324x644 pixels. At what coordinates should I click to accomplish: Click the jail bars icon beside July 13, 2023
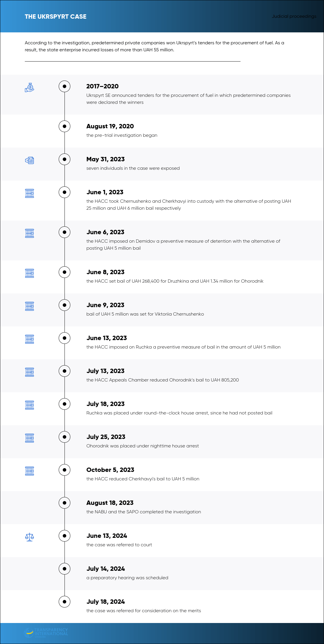(x=29, y=372)
